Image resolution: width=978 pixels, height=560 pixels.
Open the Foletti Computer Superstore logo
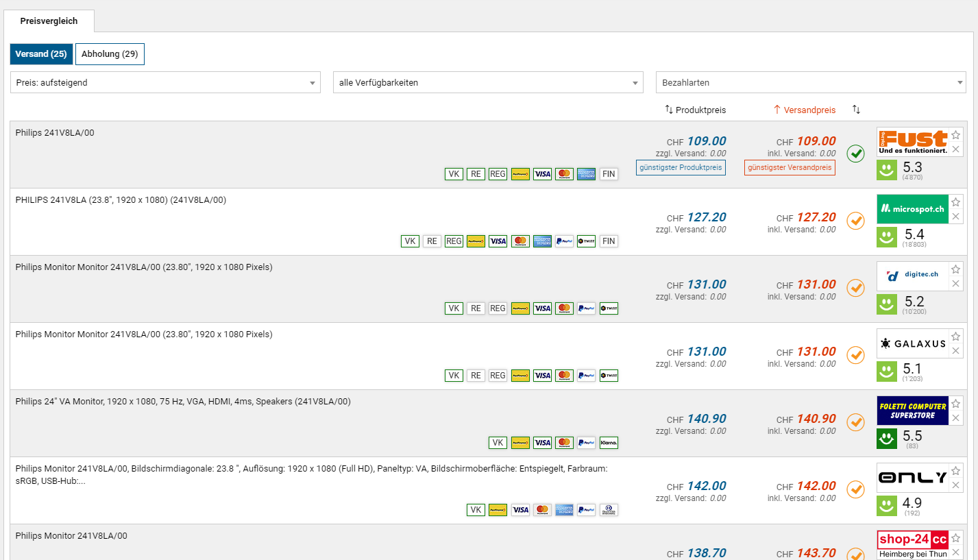tap(913, 410)
